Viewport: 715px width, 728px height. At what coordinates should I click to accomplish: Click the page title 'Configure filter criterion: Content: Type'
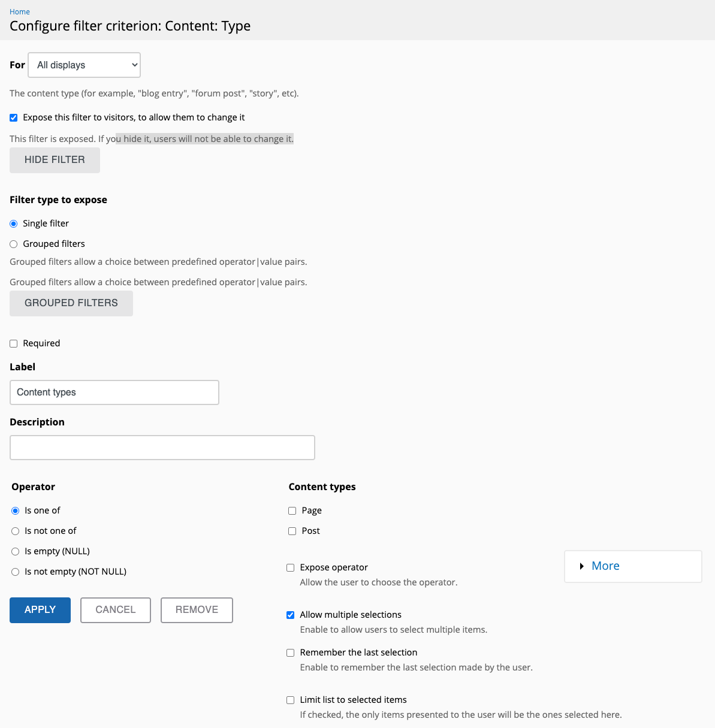(130, 26)
